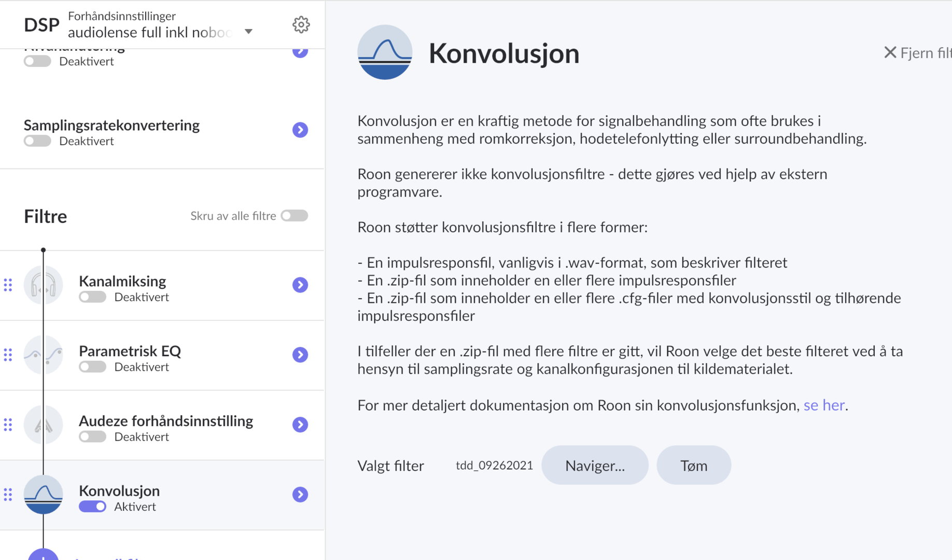Toggle Samplingsratekonvertering switch
This screenshot has width=952, height=560.
pos(37,141)
